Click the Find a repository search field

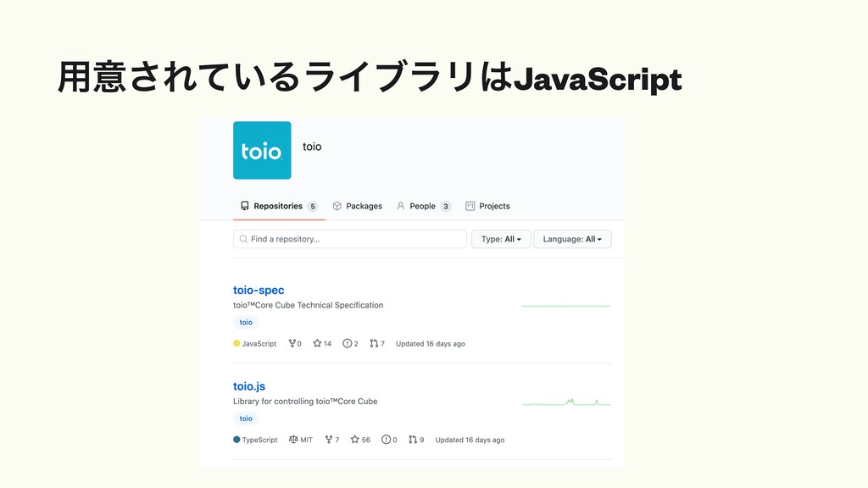(x=350, y=239)
